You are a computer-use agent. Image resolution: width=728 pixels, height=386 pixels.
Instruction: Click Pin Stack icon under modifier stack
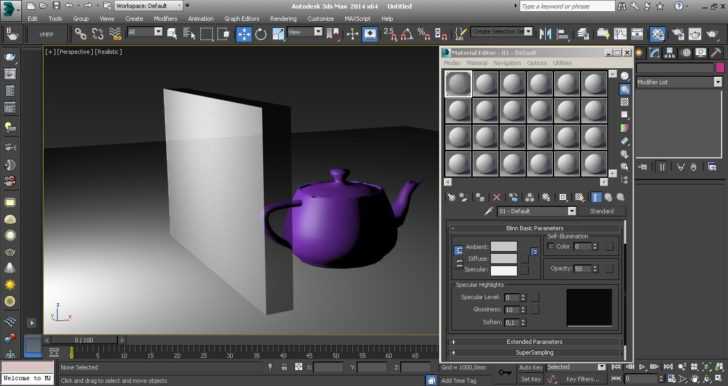tap(643, 167)
